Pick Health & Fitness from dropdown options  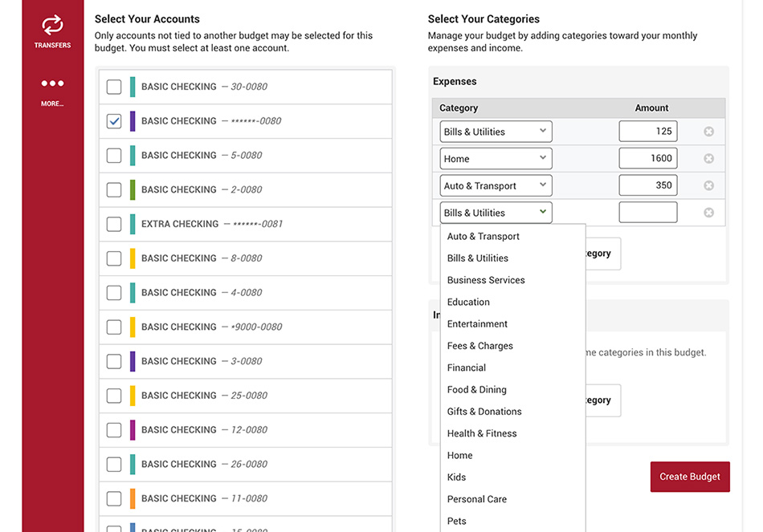coord(482,433)
